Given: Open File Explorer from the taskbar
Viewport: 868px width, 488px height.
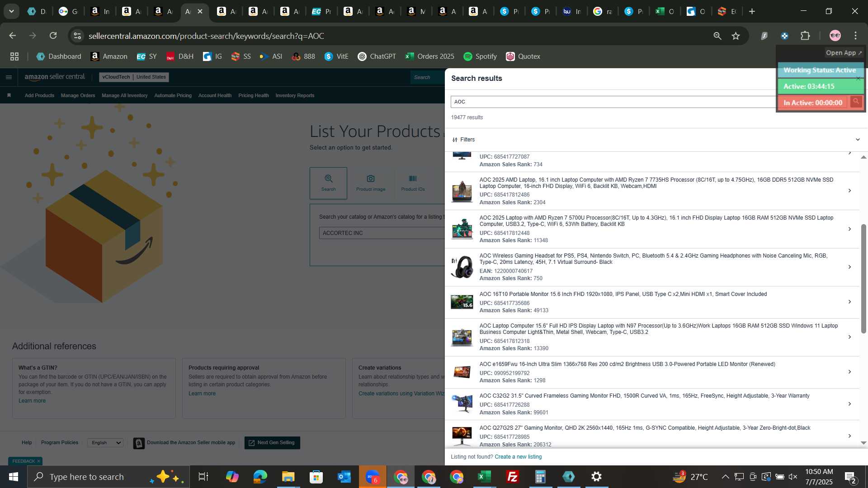Looking at the screenshot, I should [x=288, y=477].
